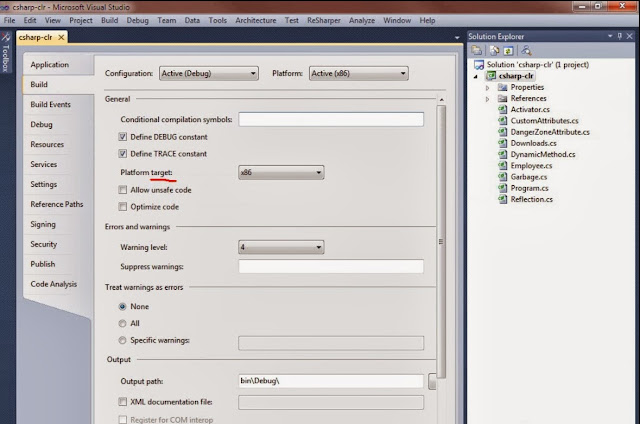The image size is (640, 424).
Task: Enable Allow unsafe code
Action: tap(122, 190)
